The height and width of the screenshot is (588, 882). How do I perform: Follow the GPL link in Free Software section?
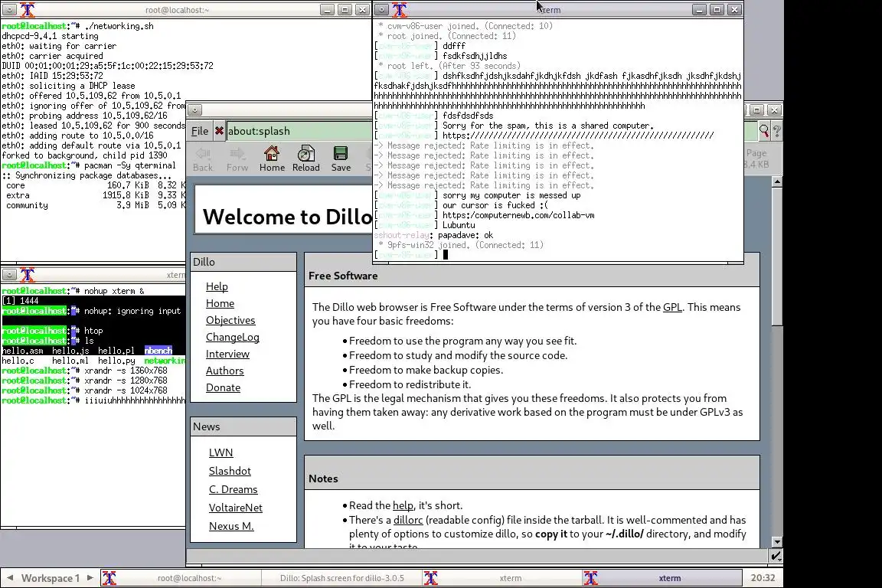pos(672,307)
